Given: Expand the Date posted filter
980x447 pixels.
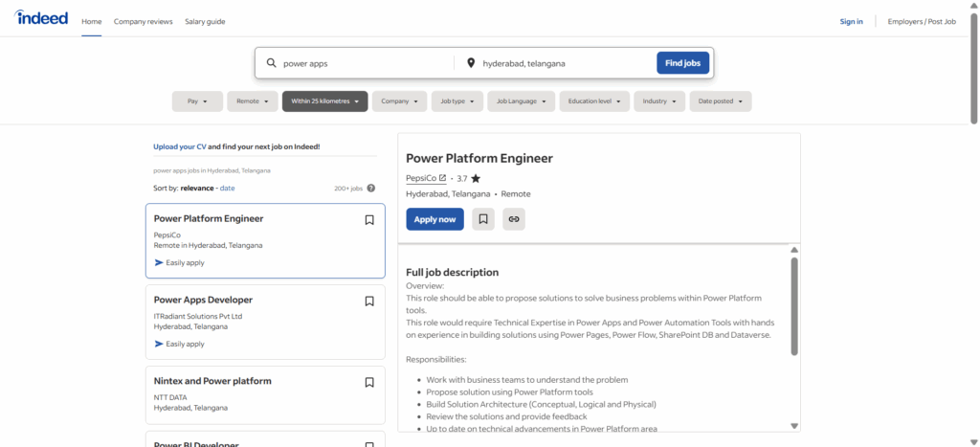Looking at the screenshot, I should 721,101.
